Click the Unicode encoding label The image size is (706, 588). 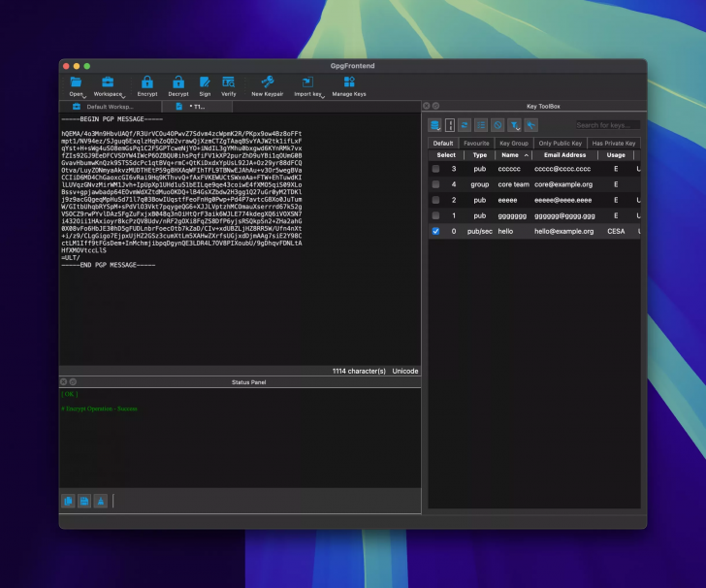point(405,371)
